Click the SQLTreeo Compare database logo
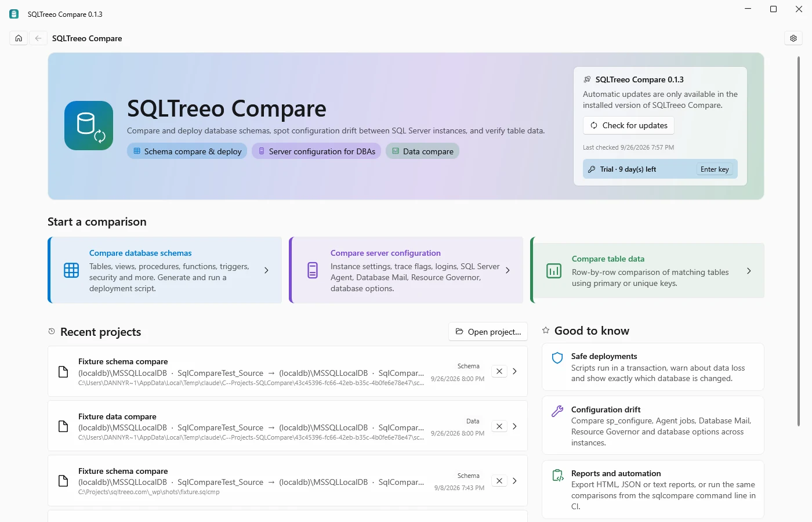This screenshot has width=812, height=522. [89, 125]
